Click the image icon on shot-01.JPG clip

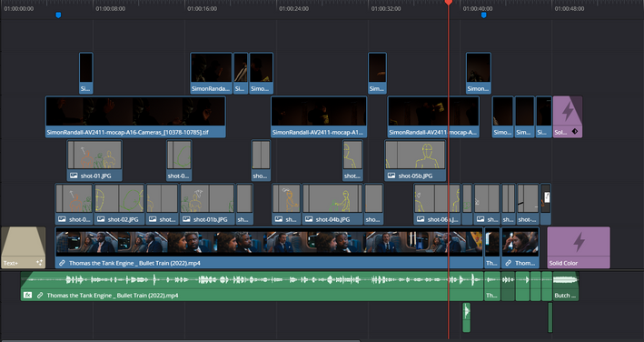pos(74,176)
